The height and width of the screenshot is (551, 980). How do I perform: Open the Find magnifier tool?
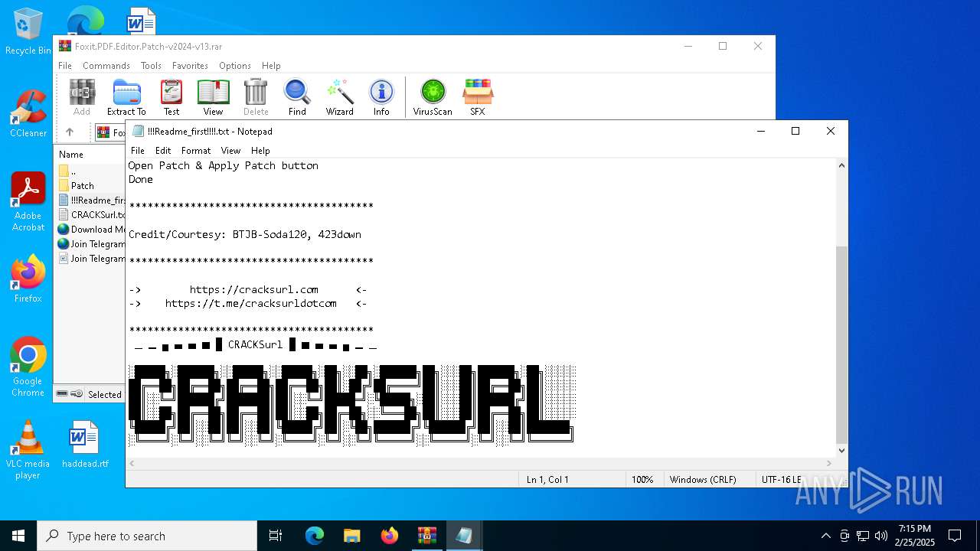(x=297, y=97)
